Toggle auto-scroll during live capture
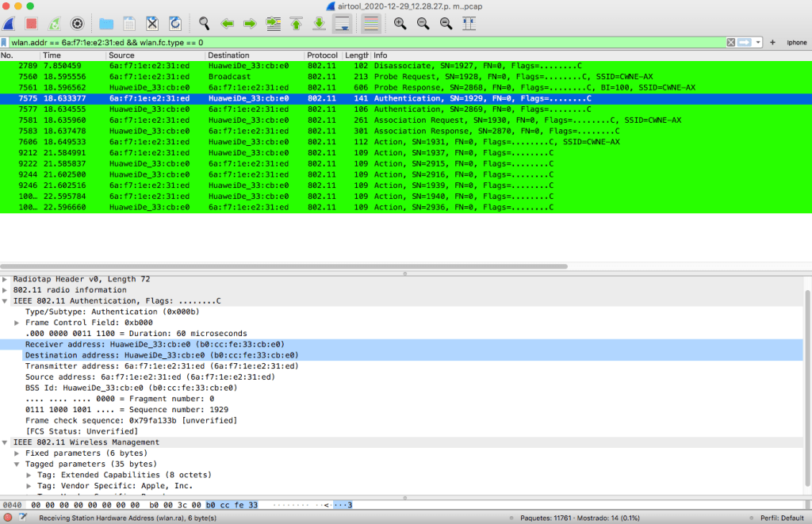The width and height of the screenshot is (812, 524). click(x=342, y=24)
